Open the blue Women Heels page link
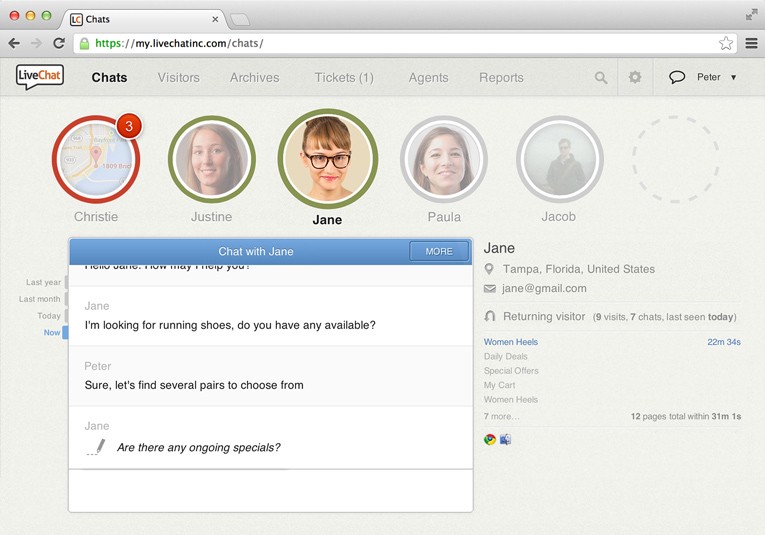 click(x=510, y=342)
